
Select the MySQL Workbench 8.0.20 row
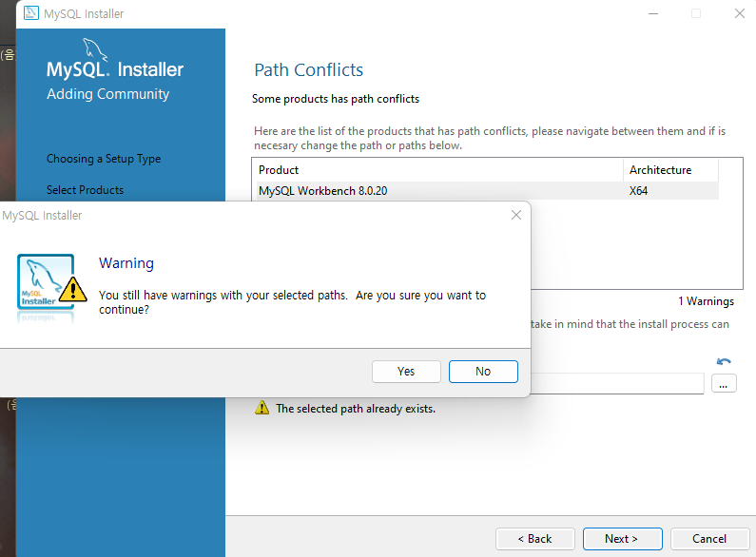point(485,191)
